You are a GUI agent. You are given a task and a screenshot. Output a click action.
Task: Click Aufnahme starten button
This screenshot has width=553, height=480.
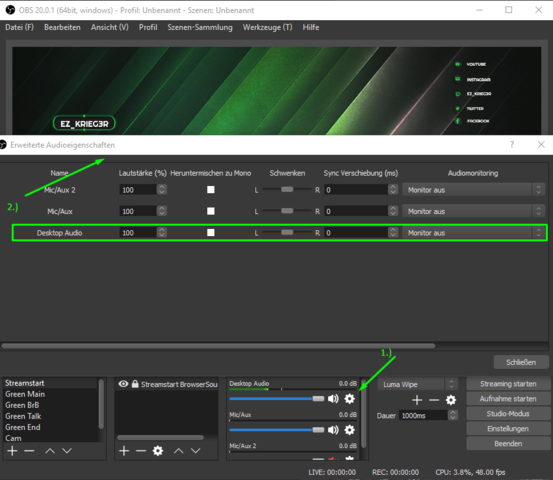tap(508, 399)
